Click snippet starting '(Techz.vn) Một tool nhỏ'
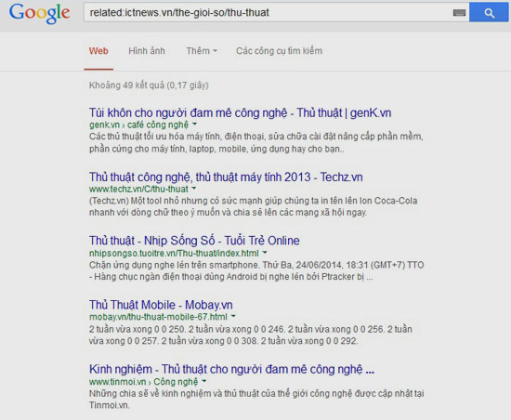This screenshot has width=511, height=420. point(254,206)
